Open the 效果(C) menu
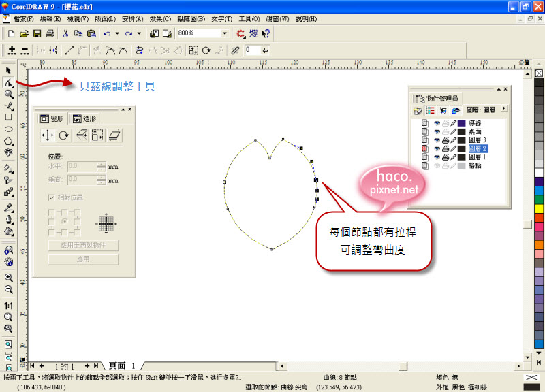The width and height of the screenshot is (545, 392). 160,19
